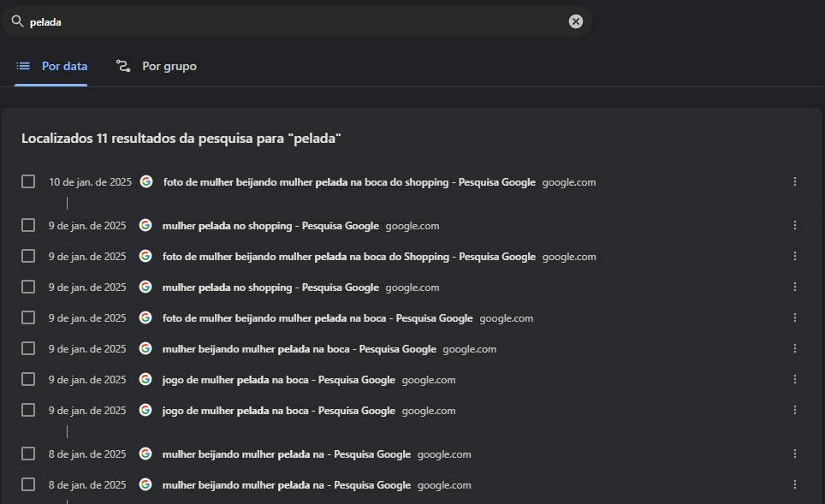Click Google favicon of 10 de jan. entry
The image size is (825, 504).
click(x=146, y=181)
